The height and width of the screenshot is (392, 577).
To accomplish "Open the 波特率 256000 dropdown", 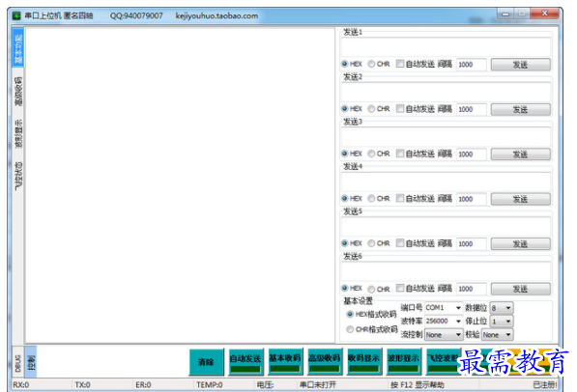I will [x=443, y=321].
